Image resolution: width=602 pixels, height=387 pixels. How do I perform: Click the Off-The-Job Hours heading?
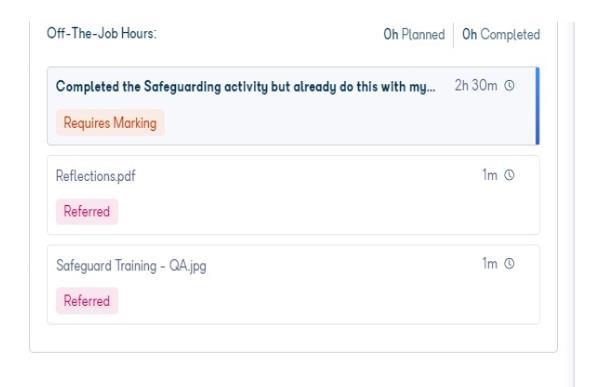[102, 33]
